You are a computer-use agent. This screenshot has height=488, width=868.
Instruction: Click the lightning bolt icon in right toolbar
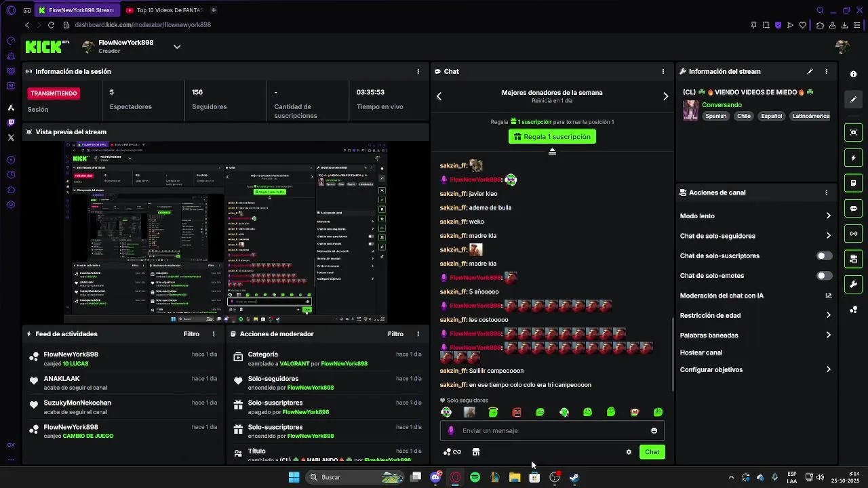pos(854,158)
